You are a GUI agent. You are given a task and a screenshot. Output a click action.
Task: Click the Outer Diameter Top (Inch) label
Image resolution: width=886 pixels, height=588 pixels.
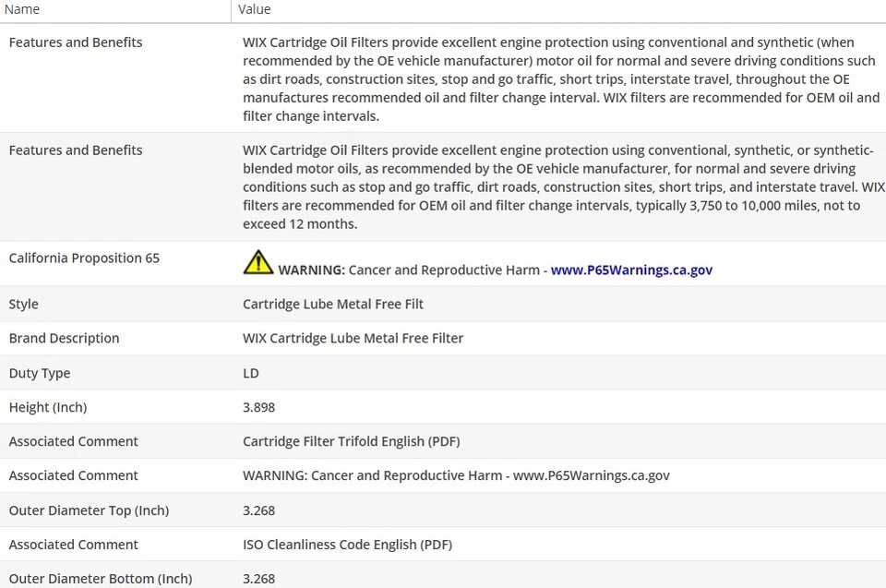pos(89,511)
